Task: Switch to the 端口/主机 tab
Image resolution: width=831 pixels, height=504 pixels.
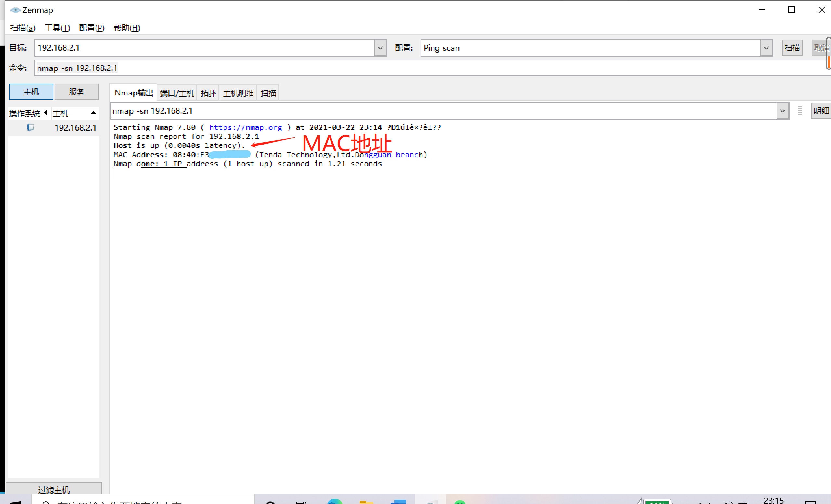Action: tap(177, 93)
